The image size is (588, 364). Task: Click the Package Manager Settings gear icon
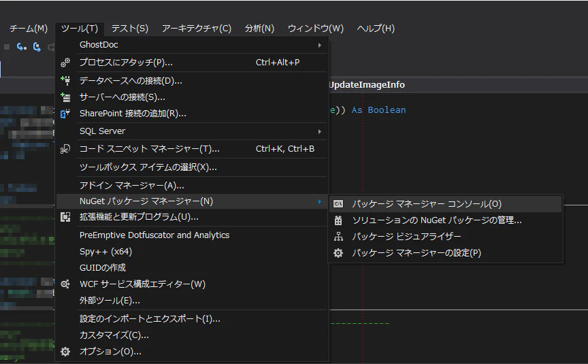coord(338,253)
